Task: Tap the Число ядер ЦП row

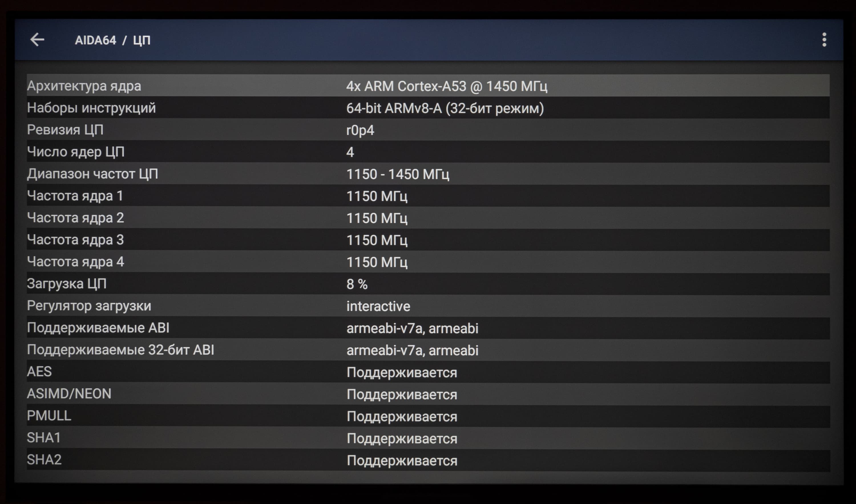Action: point(428,152)
